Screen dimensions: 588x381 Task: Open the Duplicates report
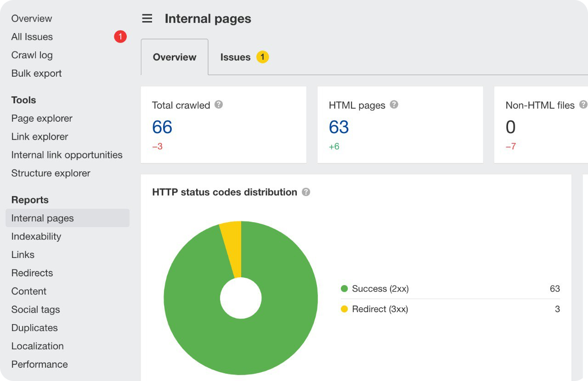coord(34,328)
